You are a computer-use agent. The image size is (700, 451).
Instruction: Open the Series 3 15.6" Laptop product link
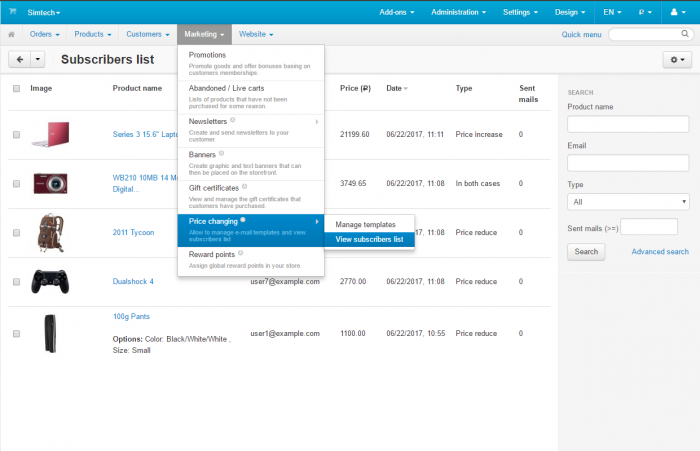(145, 134)
